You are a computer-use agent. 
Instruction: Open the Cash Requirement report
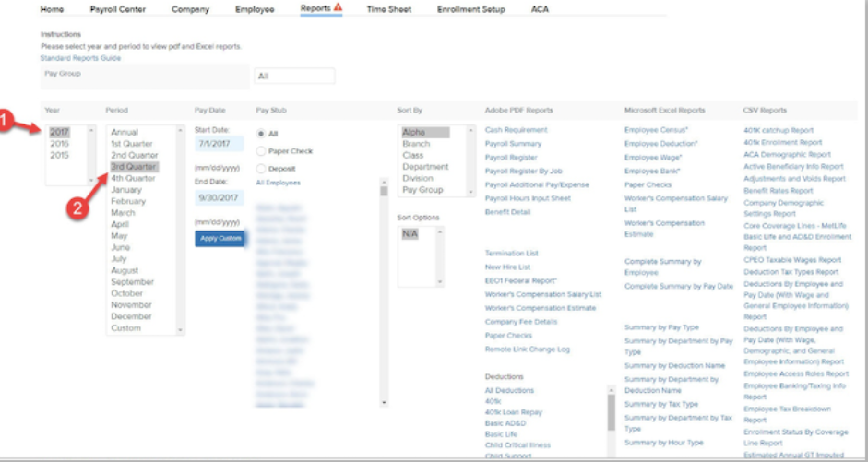516,130
